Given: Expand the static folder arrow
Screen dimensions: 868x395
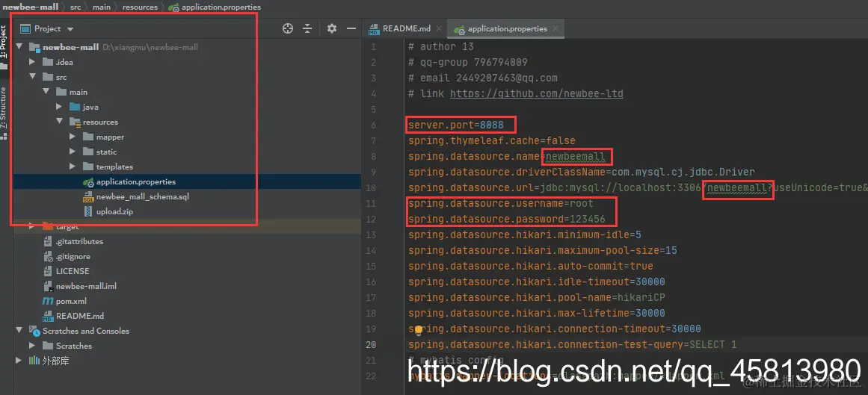Looking at the screenshot, I should coord(73,152).
